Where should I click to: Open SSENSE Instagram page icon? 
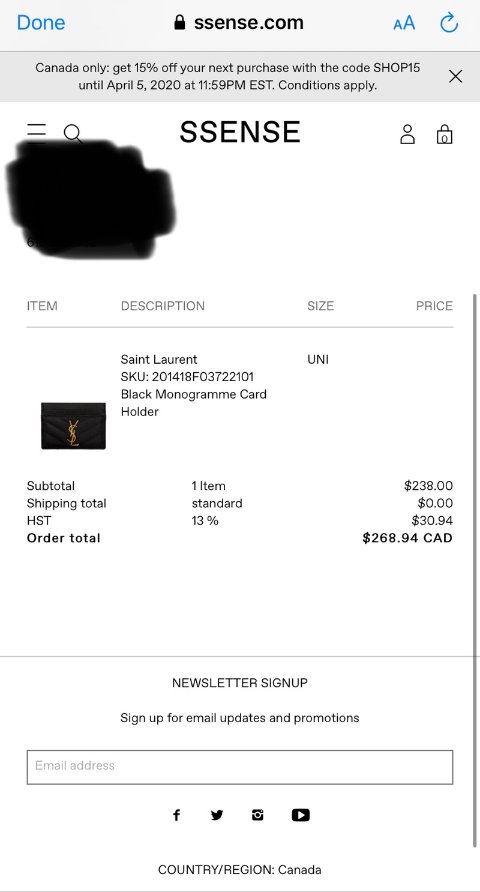(x=258, y=815)
